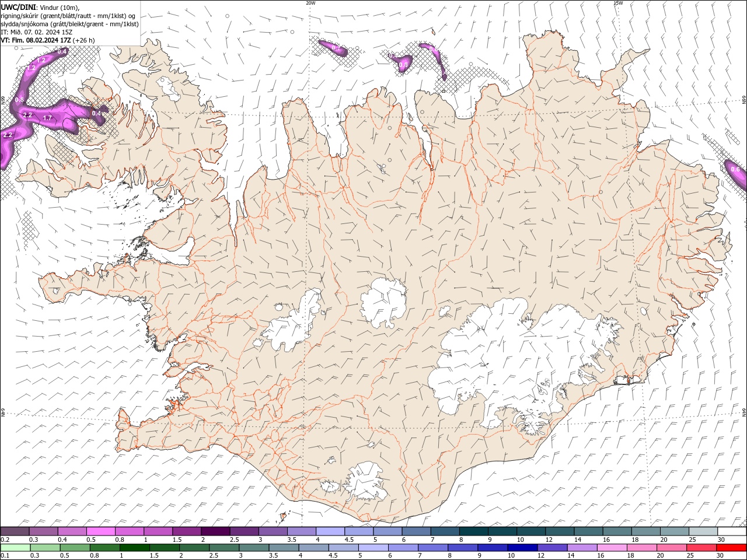Pick the light pink rain swatch labeled 16
The width and height of the screenshot is (747, 560).
611,548
